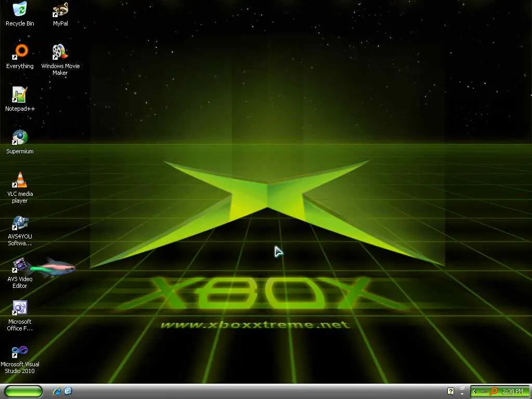The height and width of the screenshot is (399, 532).
Task: Select the VLC media player shortcut
Action: tap(20, 188)
